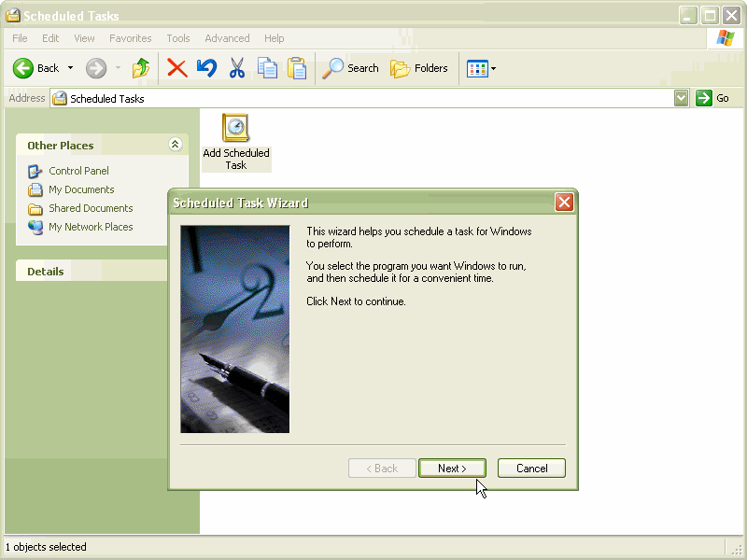Viewport: 747px width, 560px height.
Task: Toggle the Folders pane button
Action: coord(419,68)
